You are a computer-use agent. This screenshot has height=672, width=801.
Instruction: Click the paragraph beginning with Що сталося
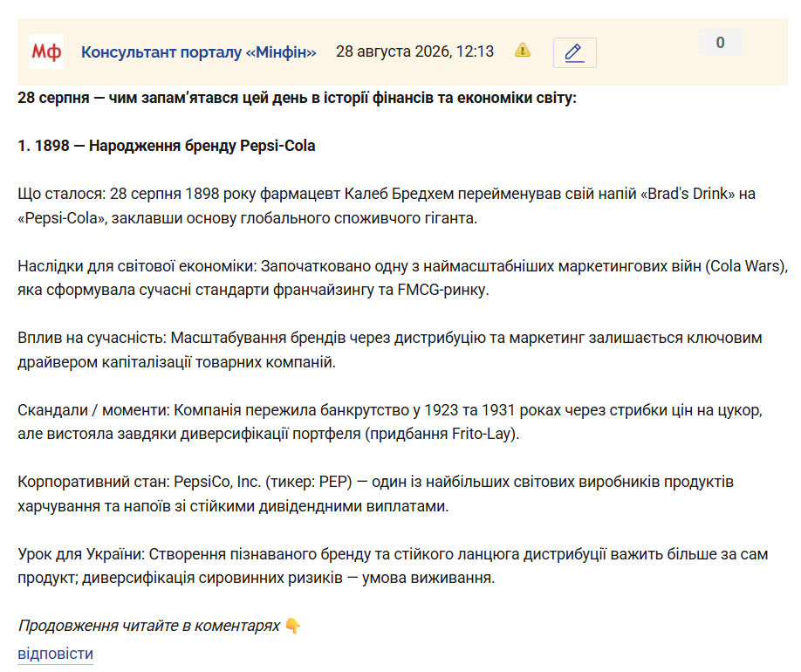(387, 206)
